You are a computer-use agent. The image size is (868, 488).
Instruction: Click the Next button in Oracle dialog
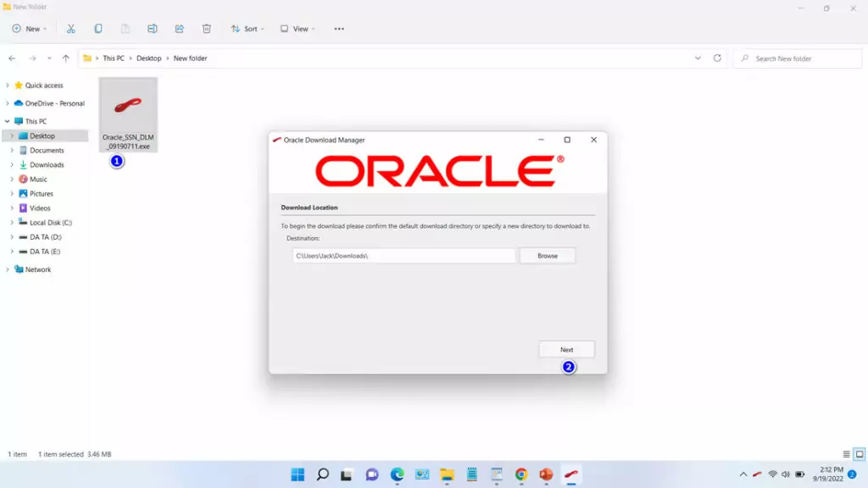(566, 350)
